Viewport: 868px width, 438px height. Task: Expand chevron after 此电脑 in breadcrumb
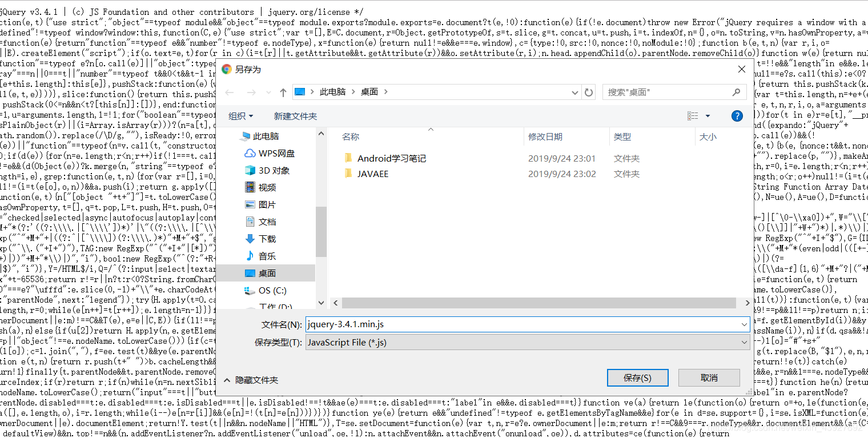point(353,92)
